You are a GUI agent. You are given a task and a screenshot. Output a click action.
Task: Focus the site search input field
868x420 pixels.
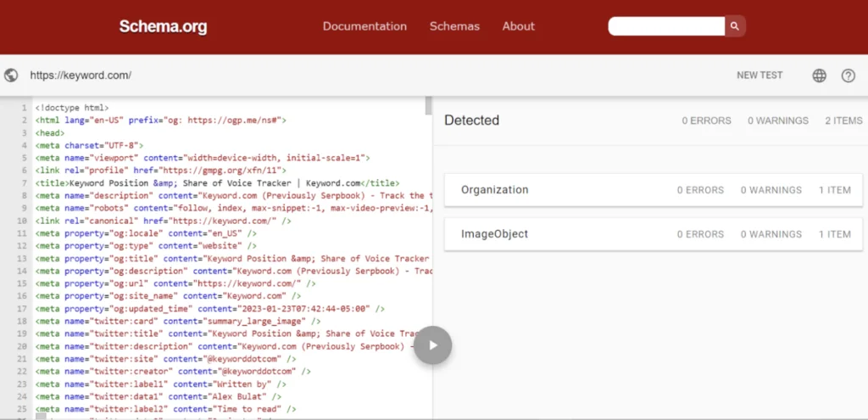coord(666,26)
